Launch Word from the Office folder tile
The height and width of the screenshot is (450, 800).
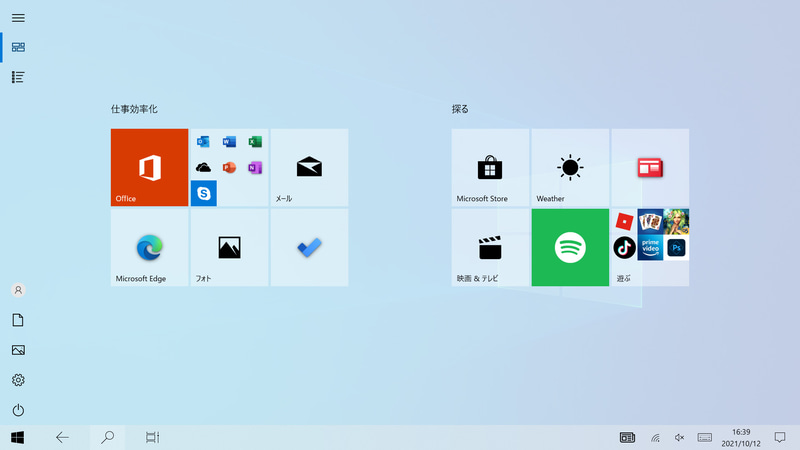(x=229, y=141)
